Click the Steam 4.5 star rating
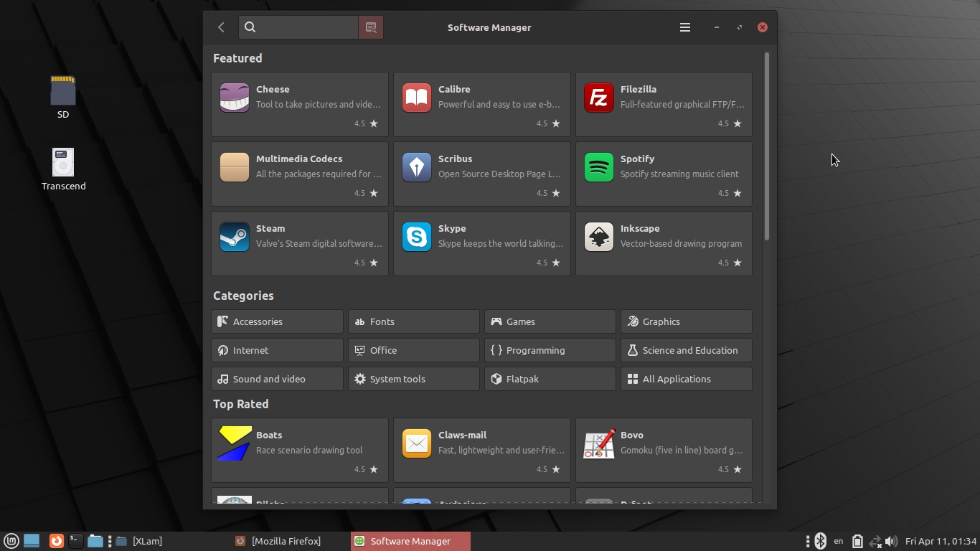 366,263
